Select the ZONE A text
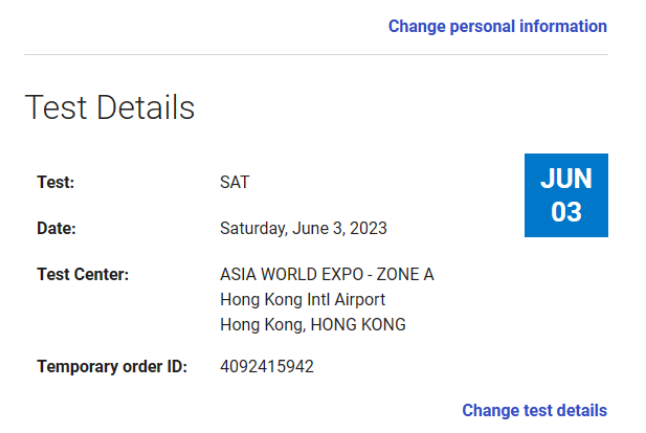 click(x=405, y=274)
